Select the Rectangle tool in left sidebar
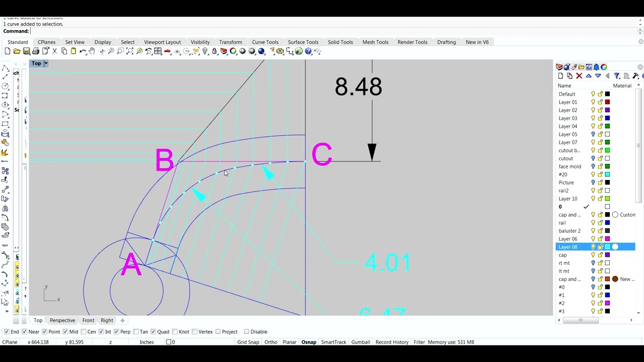Screen dimensions: 644x362 [x=5, y=124]
